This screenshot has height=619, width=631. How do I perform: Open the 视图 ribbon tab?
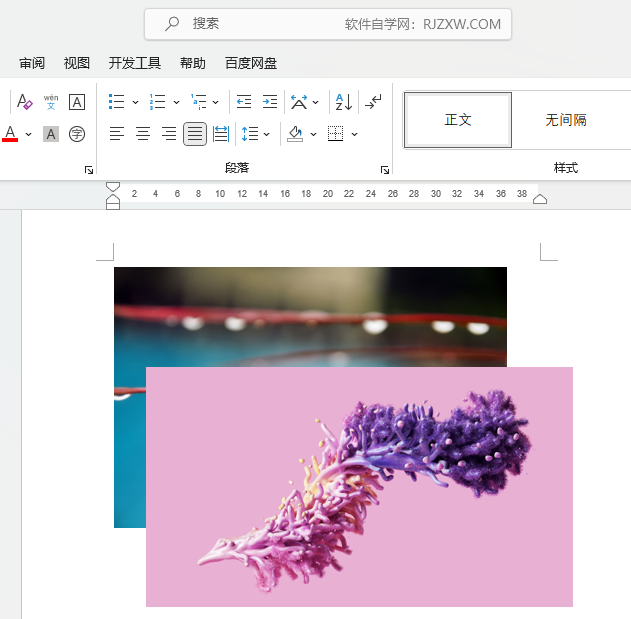click(x=77, y=63)
